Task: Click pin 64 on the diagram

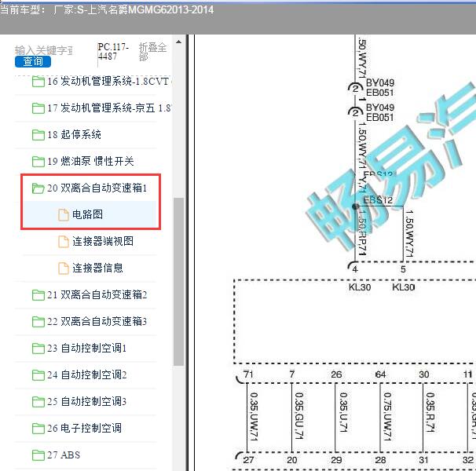Action: tap(380, 374)
